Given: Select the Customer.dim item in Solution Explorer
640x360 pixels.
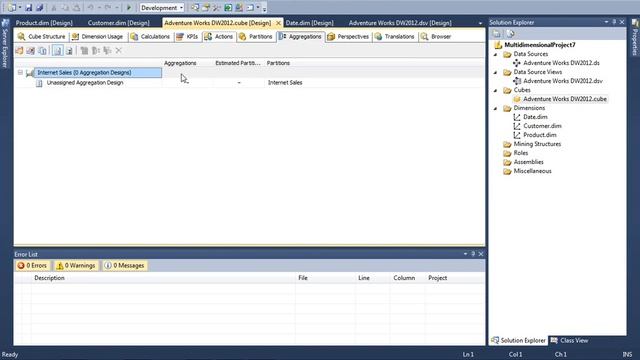Looking at the screenshot, I should coord(542,126).
